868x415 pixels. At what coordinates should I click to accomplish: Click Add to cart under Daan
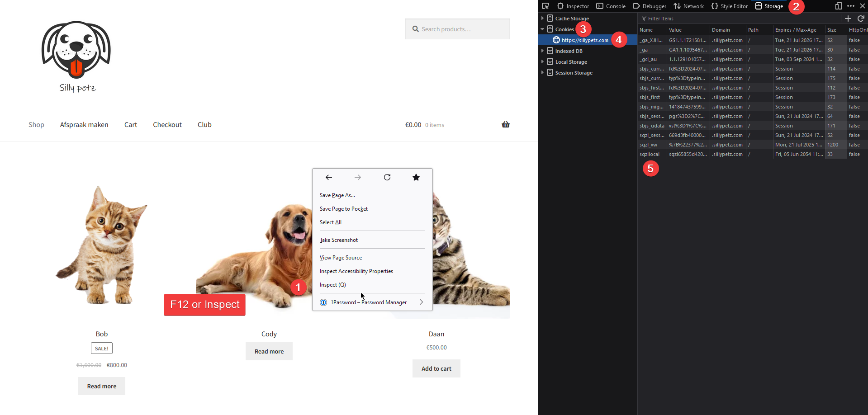coord(436,368)
